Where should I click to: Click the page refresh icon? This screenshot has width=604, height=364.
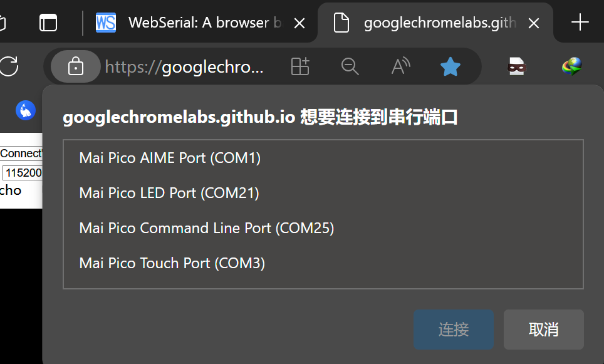[9, 66]
